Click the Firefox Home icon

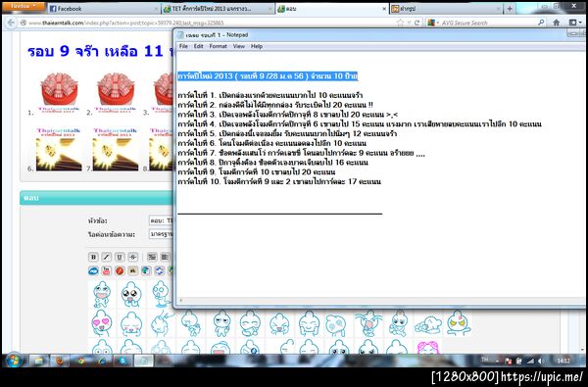point(556,23)
